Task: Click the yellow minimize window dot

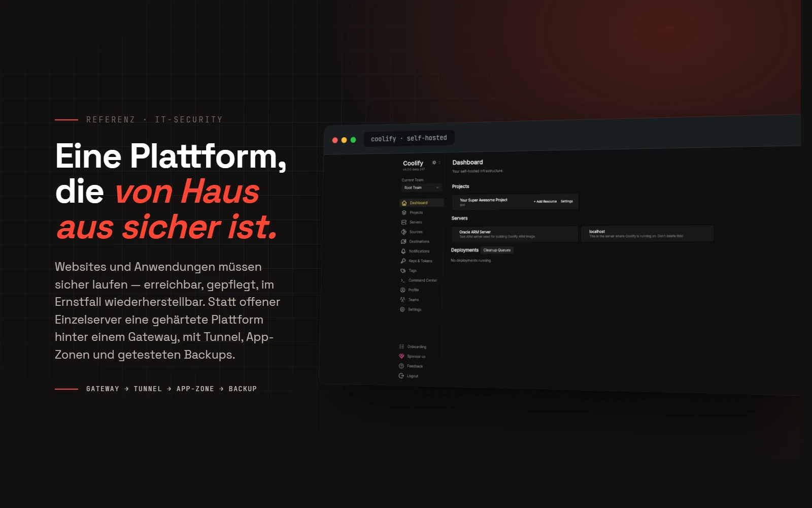Action: tap(344, 140)
